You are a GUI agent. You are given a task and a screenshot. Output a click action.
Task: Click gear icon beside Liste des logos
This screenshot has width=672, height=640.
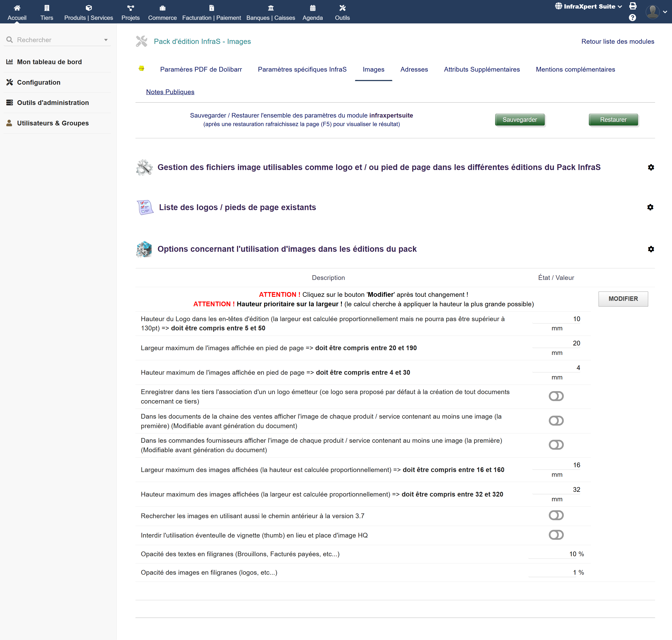pos(650,207)
